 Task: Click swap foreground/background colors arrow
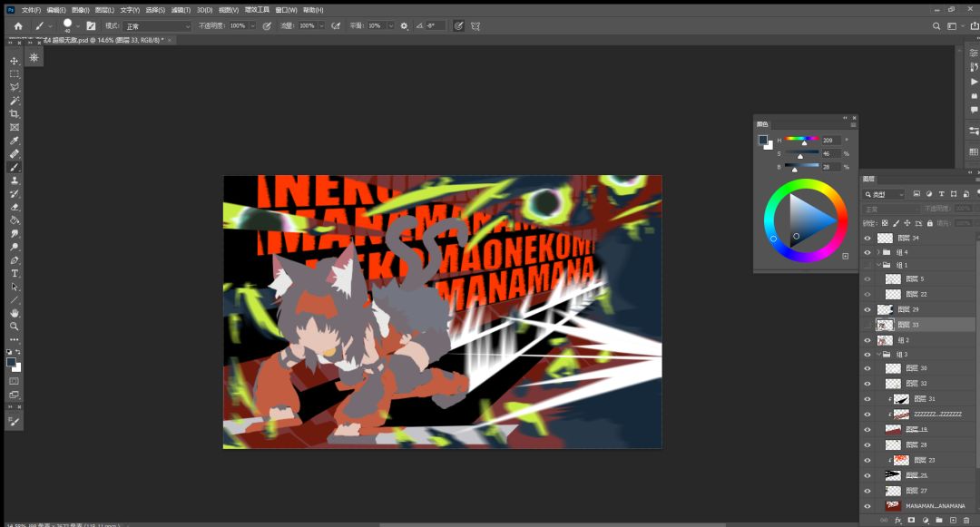click(x=17, y=353)
